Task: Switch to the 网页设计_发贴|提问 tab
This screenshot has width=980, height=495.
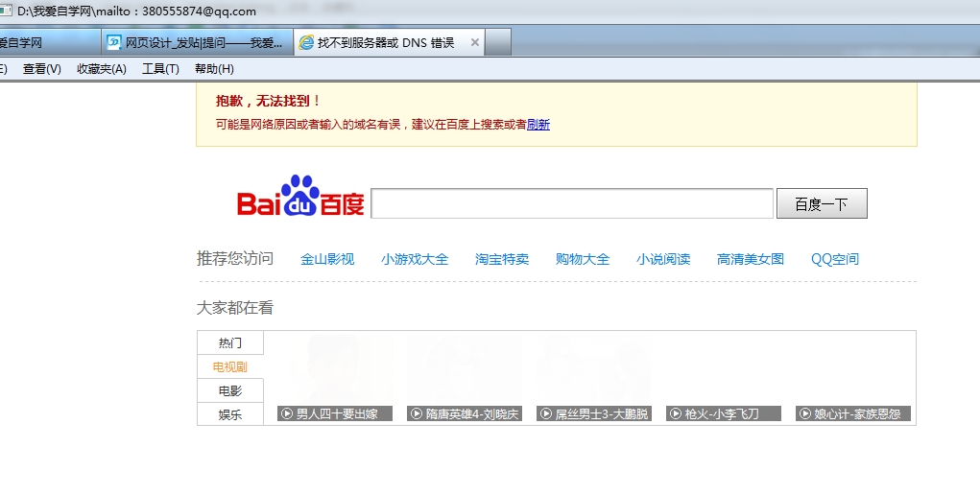Action: [x=197, y=42]
